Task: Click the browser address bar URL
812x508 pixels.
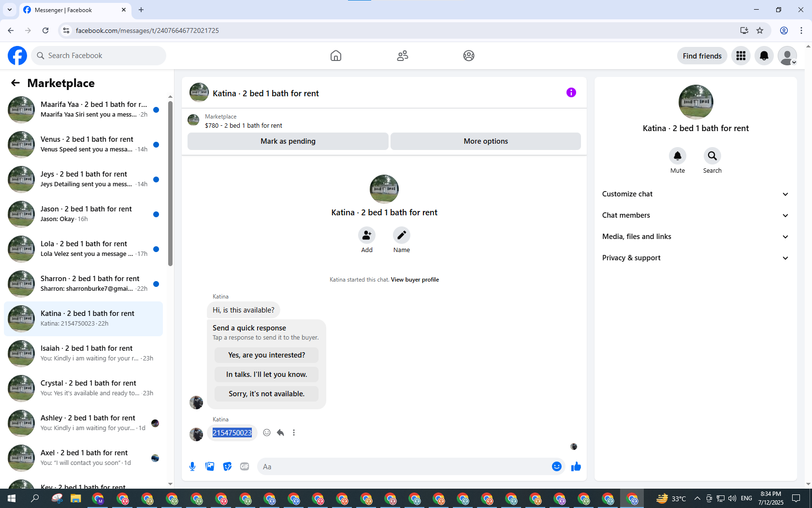Action: tap(147, 30)
